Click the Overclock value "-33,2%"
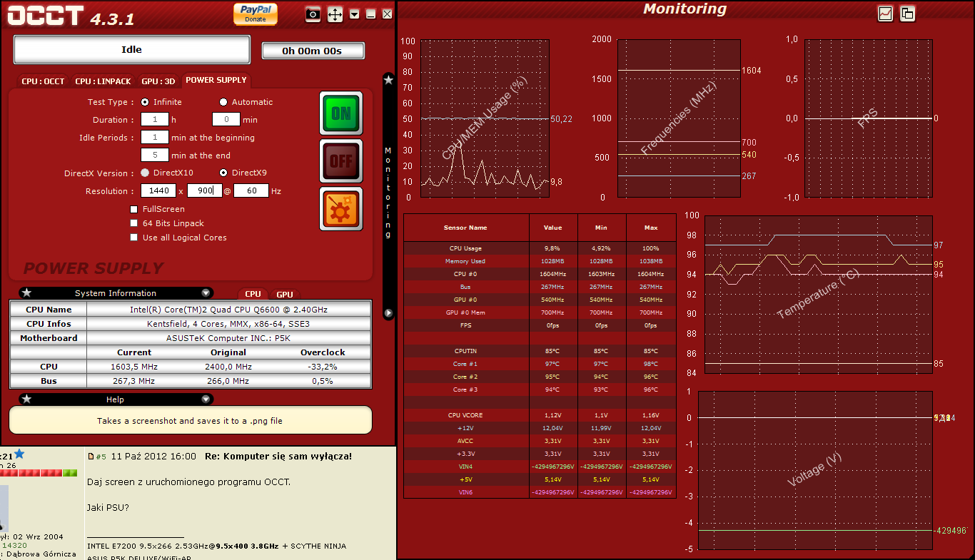The image size is (975, 560). pos(323,367)
